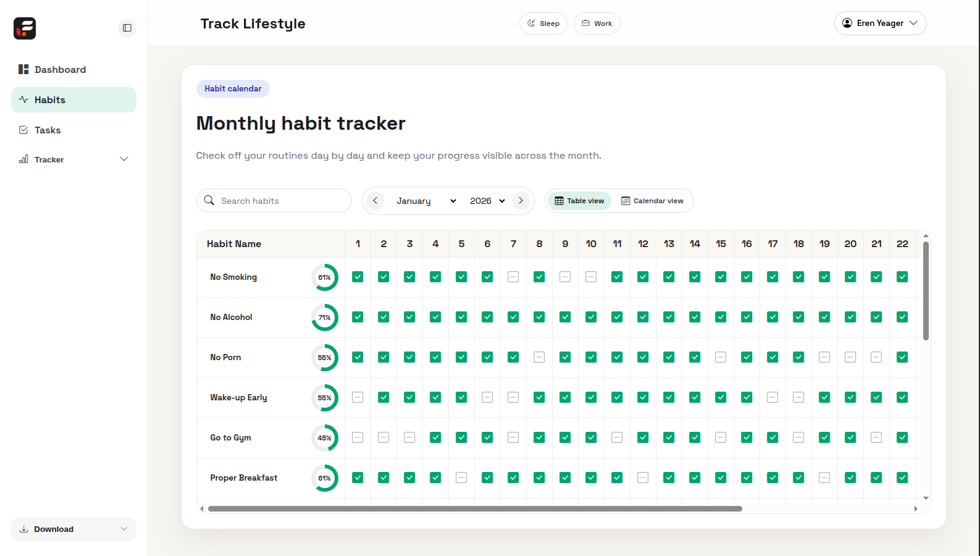
Task: Switch to Table view
Action: point(579,201)
